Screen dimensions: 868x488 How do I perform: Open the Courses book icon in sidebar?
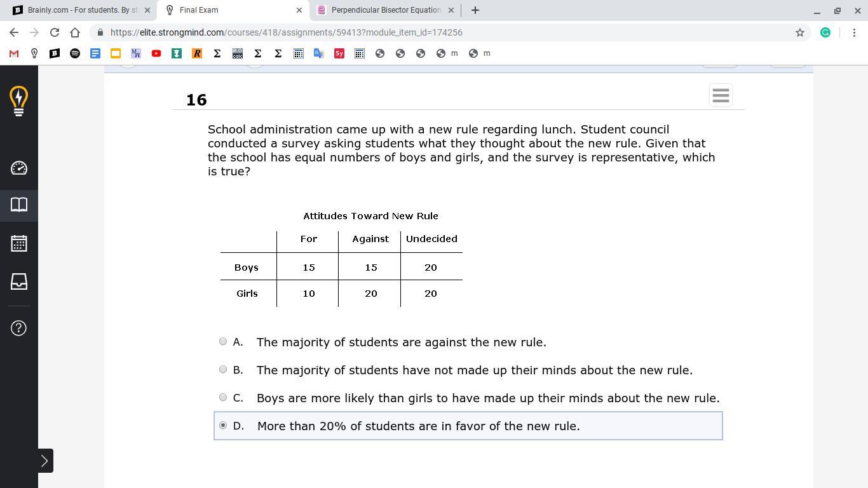click(x=19, y=205)
